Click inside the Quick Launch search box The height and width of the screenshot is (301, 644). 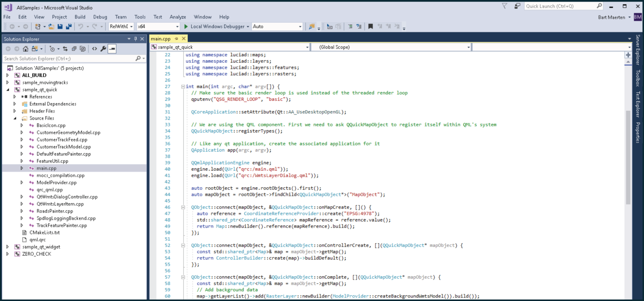click(562, 6)
